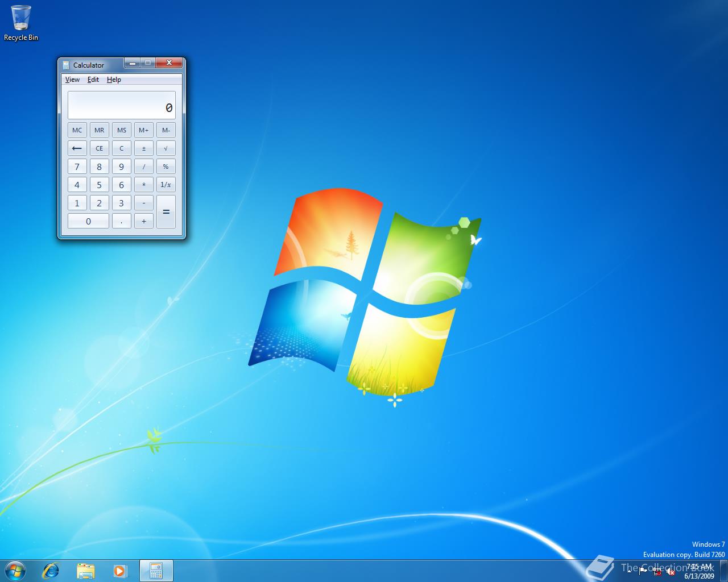Click the M+ memory add button
This screenshot has width=728, height=582.
143,130
